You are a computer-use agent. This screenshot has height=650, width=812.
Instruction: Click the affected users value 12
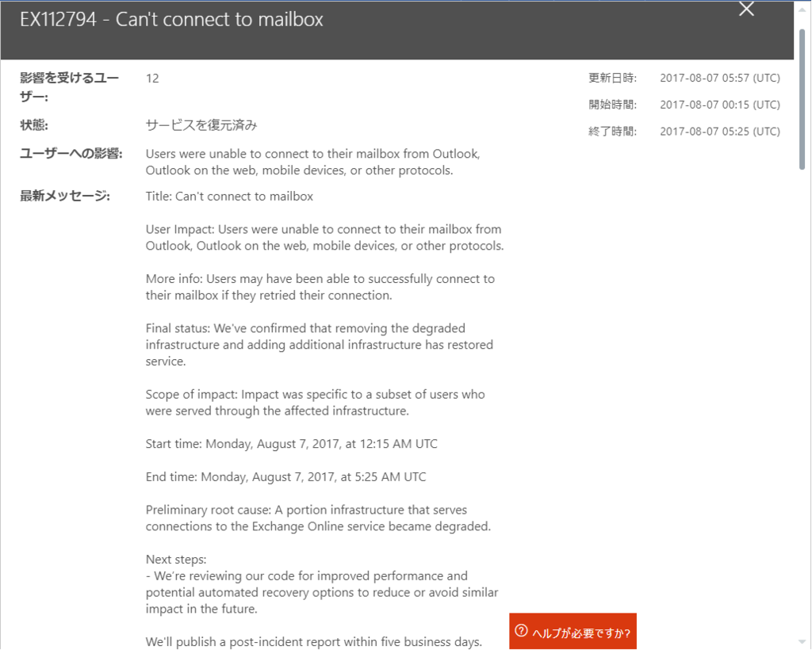pyautogui.click(x=152, y=78)
